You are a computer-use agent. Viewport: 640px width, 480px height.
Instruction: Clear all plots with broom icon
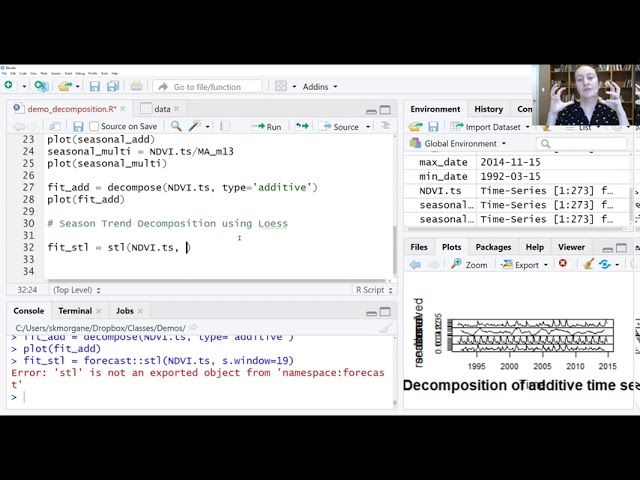pyautogui.click(x=588, y=264)
